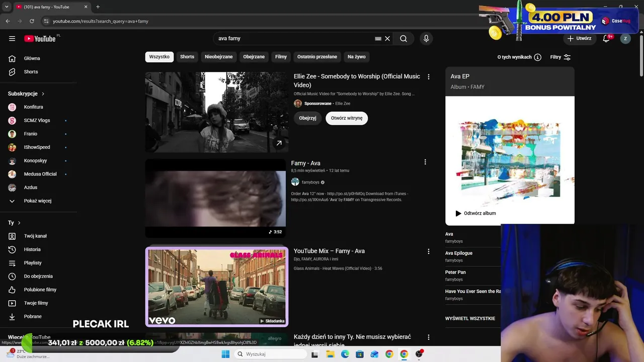Submit search with the magnifier button
644x362 pixels.
pyautogui.click(x=404, y=39)
